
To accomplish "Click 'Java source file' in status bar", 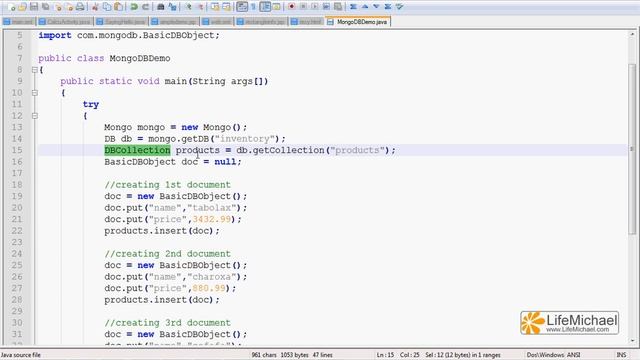I will (21, 355).
